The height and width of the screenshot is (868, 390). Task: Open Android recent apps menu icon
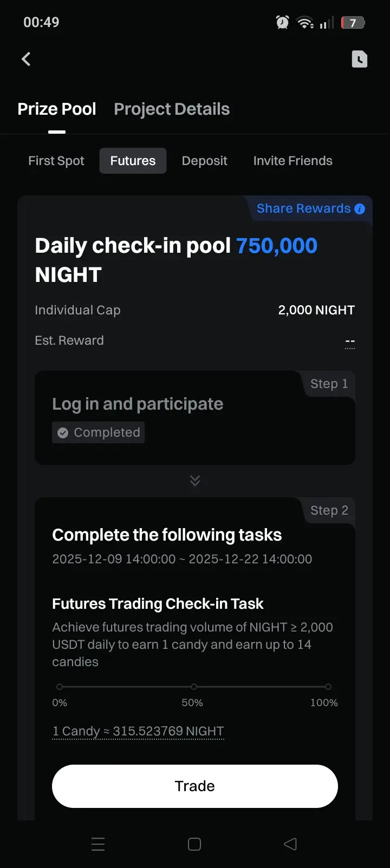[98, 844]
